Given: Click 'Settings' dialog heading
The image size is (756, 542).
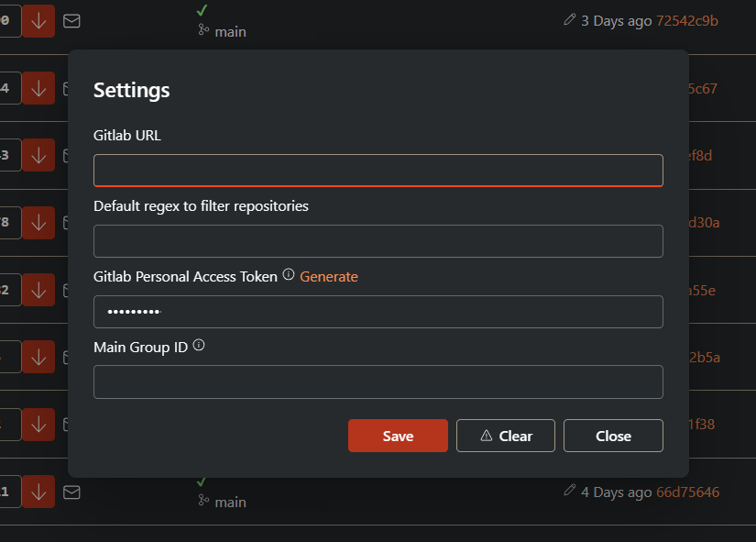Looking at the screenshot, I should coord(132,90).
